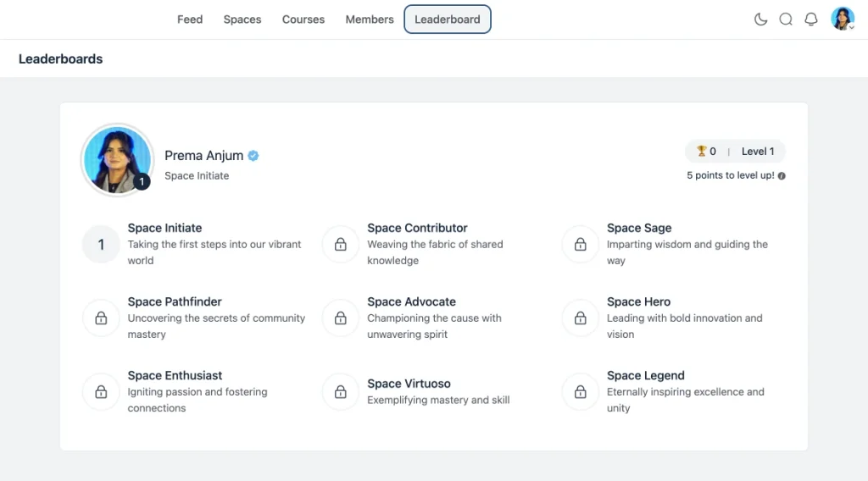The width and height of the screenshot is (868, 481).
Task: View the Members tab
Action: tap(370, 19)
